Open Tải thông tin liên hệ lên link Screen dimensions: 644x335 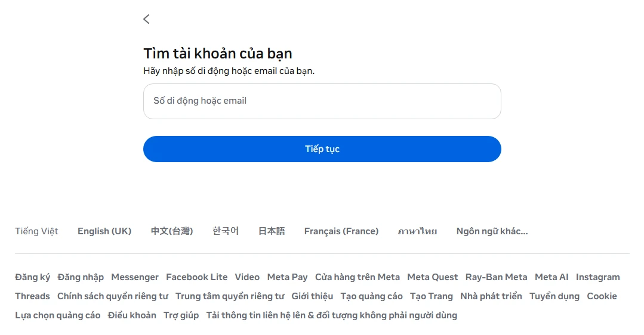click(x=331, y=315)
